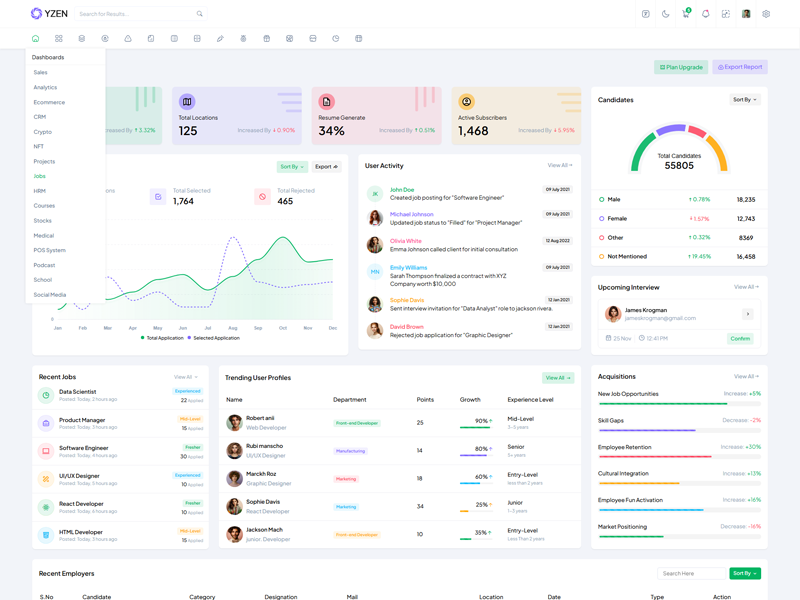Toggle dark mode with the moon icon
This screenshot has height=600, width=800.
point(666,14)
